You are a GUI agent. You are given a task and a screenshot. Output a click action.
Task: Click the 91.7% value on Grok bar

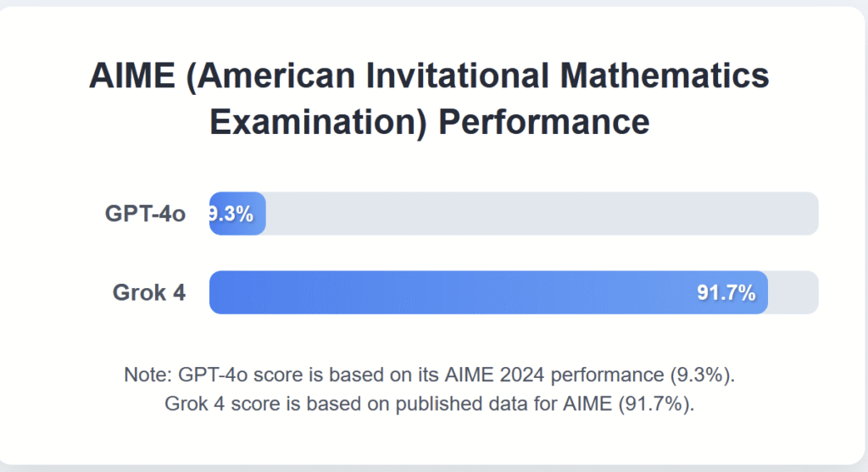coord(726,292)
